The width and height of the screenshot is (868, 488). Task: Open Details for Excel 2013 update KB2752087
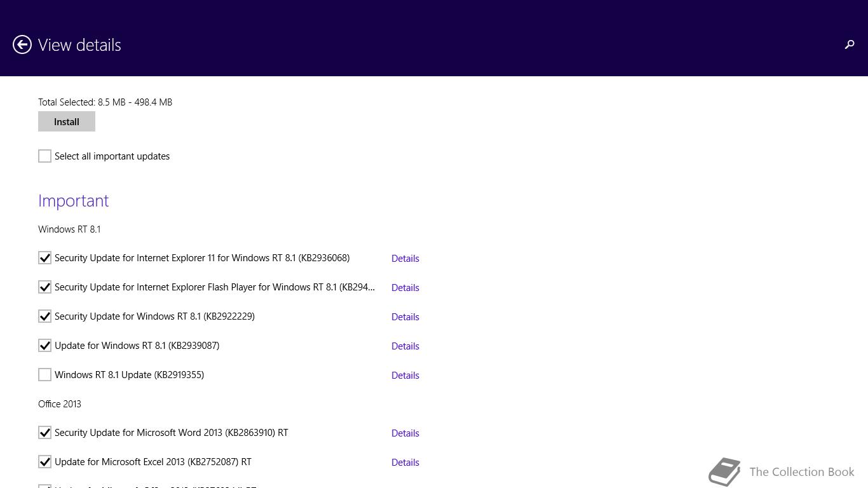(x=405, y=463)
